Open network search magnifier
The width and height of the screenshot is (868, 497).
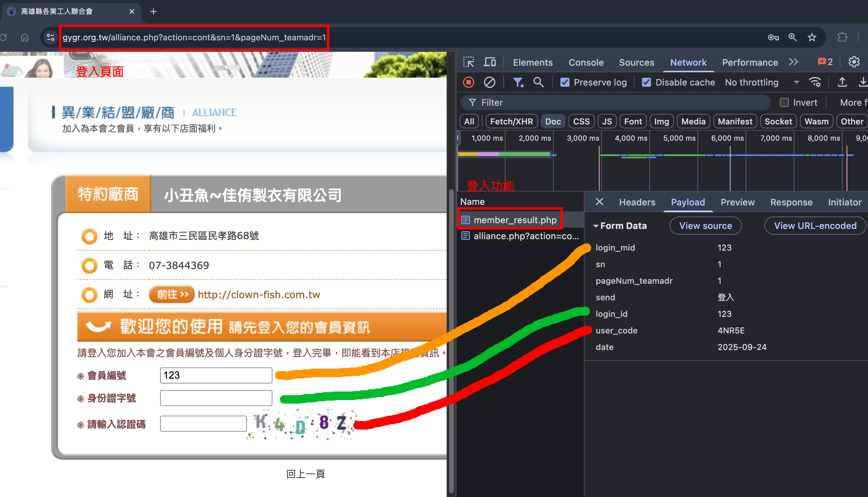[x=538, y=82]
